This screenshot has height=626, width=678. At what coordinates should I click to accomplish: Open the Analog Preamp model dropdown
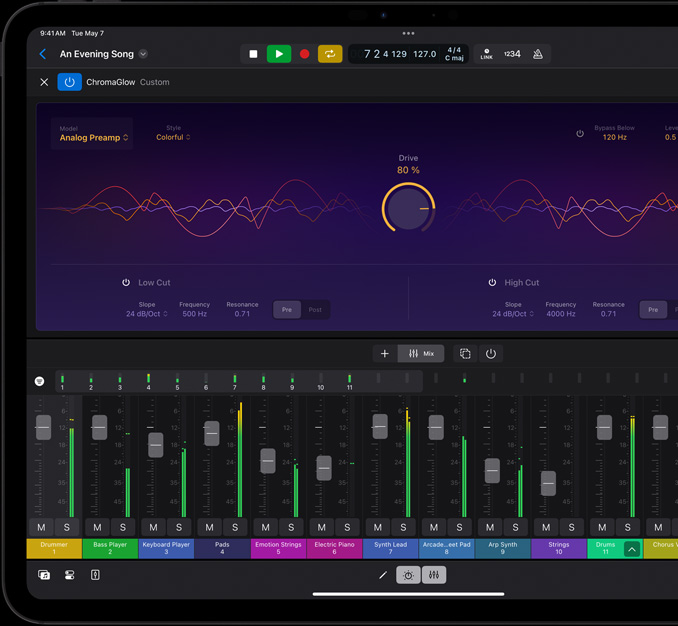(x=94, y=138)
